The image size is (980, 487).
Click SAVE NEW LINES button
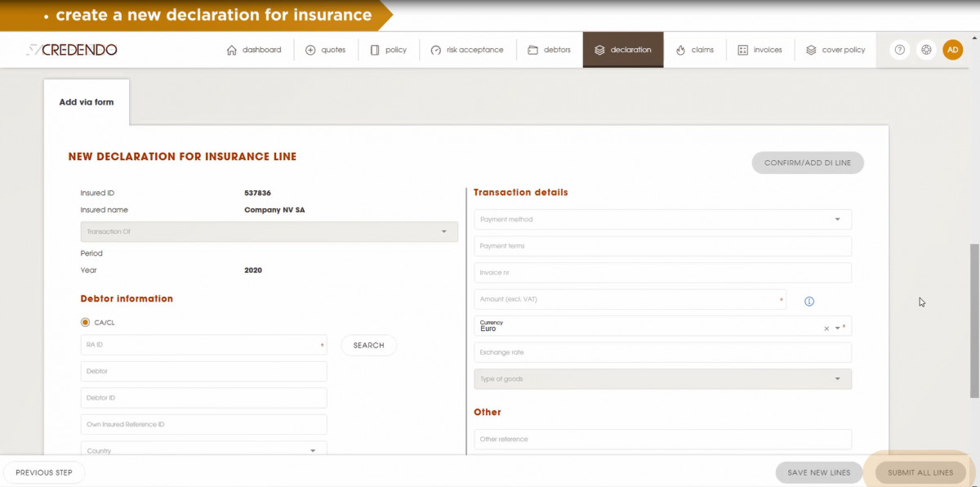coord(819,472)
